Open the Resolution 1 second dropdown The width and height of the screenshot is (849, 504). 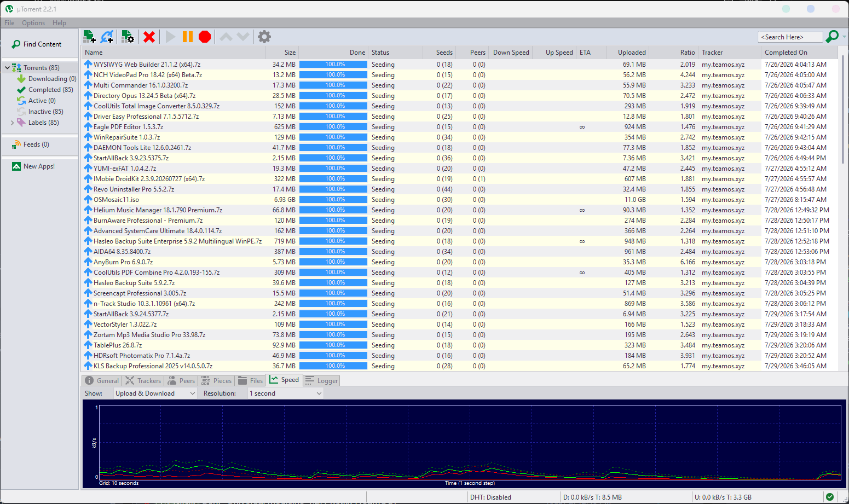pos(286,393)
